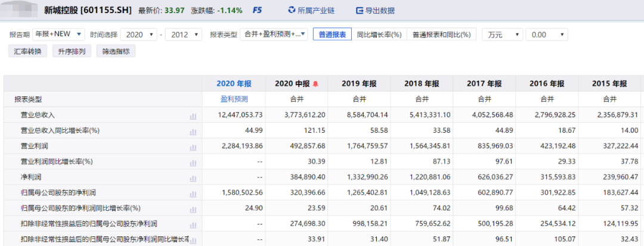
Task: Click the cell 12,447,053.73
Action: tap(240, 116)
